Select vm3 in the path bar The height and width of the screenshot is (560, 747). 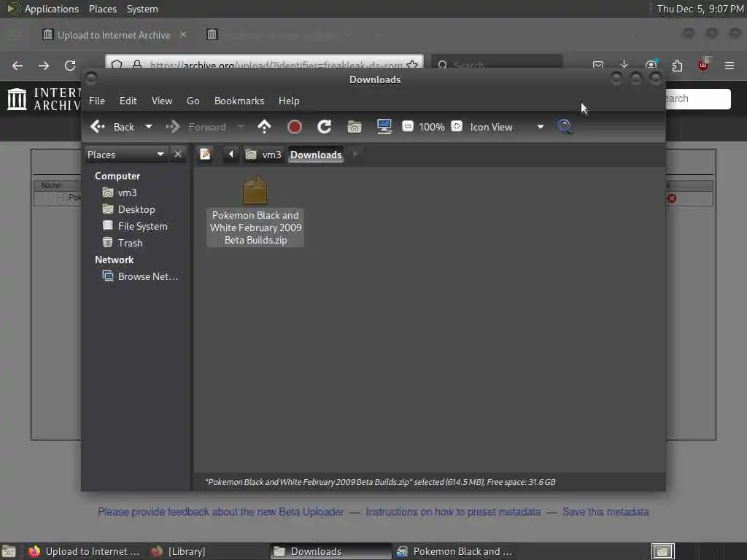263,155
